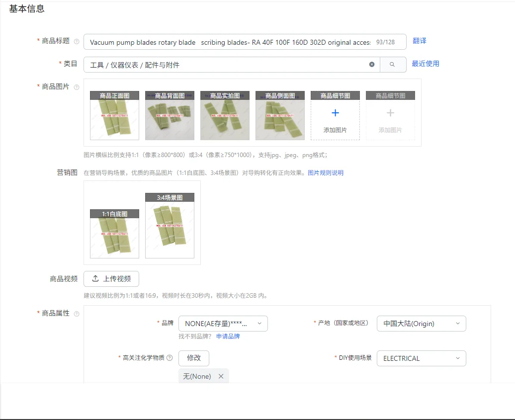The height and width of the screenshot is (420, 515).
Task: Click the 93/128 character counter
Action: [x=386, y=42]
